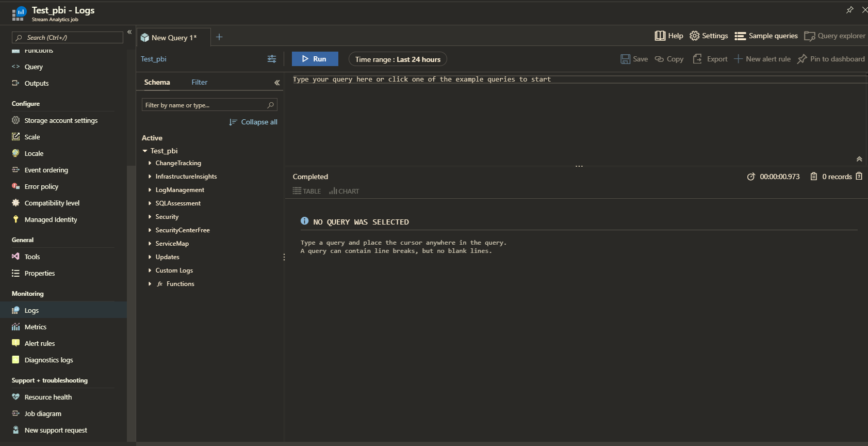Expand the Updates node
The height and width of the screenshot is (446, 868).
150,257
